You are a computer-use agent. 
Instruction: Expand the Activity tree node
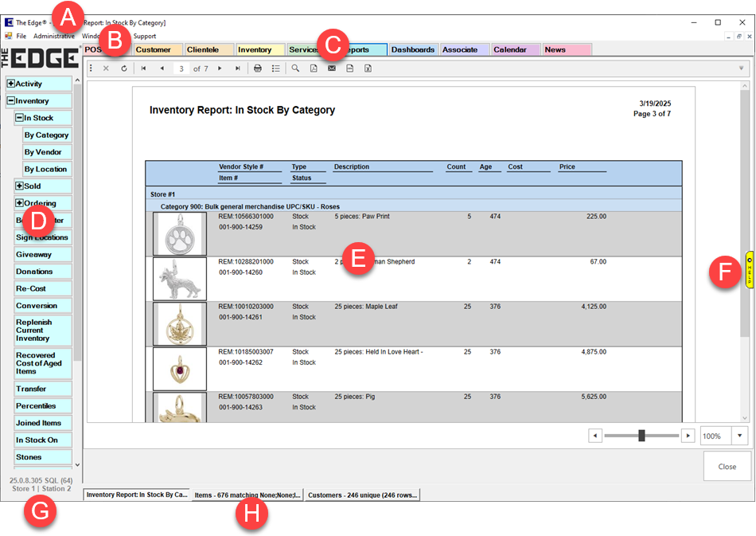pos(11,84)
